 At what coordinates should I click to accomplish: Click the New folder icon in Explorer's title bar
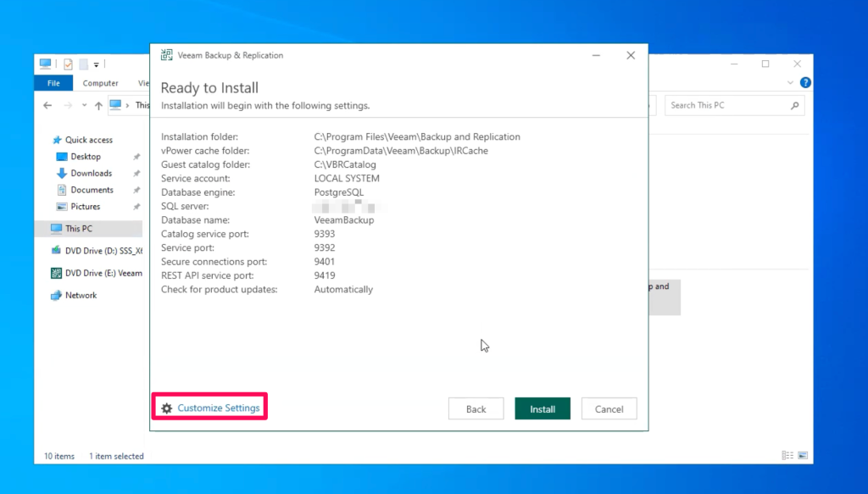click(84, 64)
